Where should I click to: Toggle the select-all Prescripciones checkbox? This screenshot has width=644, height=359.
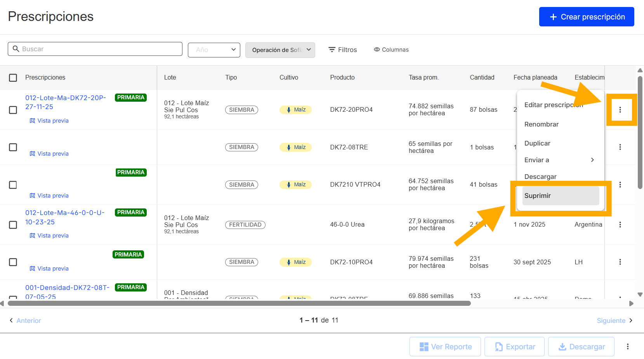click(13, 78)
